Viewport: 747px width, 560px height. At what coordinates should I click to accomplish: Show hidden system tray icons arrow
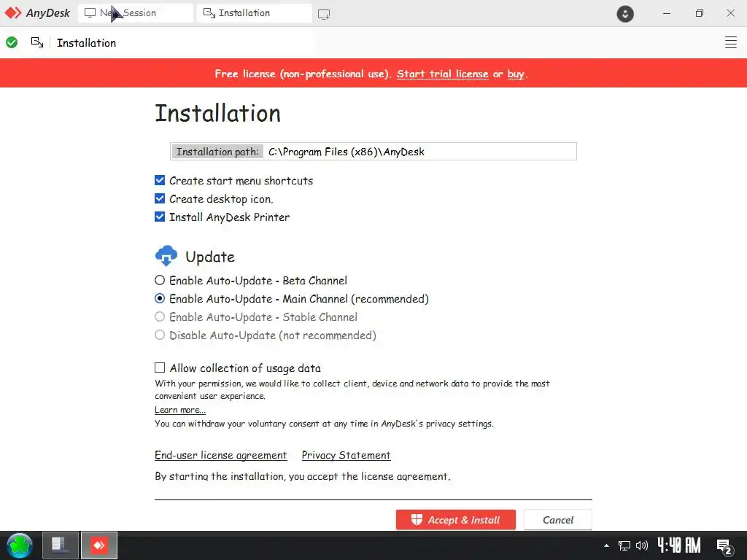(x=606, y=545)
